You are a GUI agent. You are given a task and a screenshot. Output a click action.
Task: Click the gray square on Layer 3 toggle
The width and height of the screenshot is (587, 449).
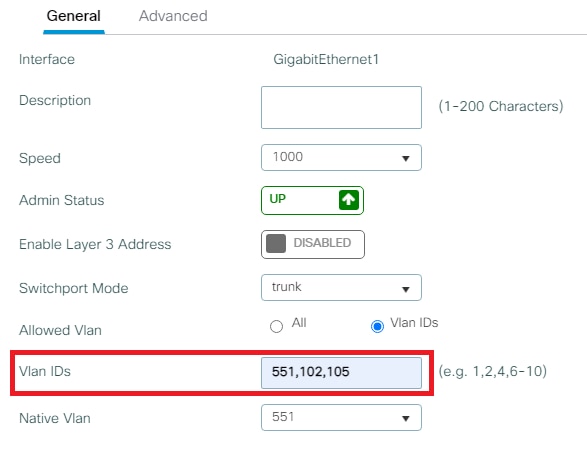(x=276, y=243)
